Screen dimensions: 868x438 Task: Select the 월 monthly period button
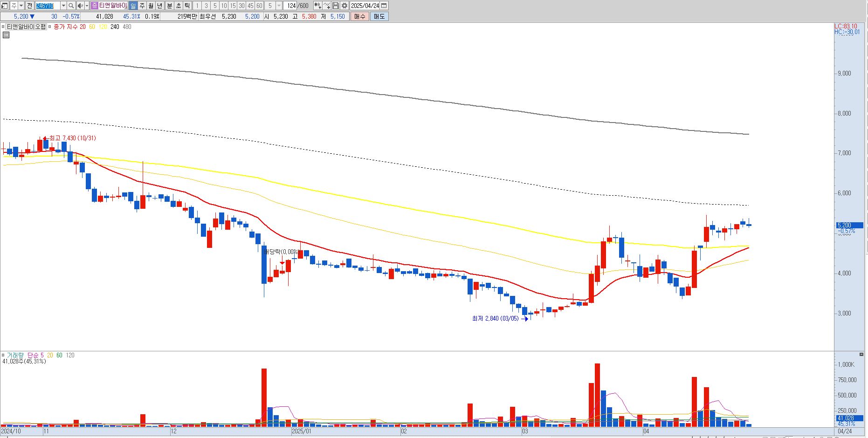pyautogui.click(x=151, y=6)
